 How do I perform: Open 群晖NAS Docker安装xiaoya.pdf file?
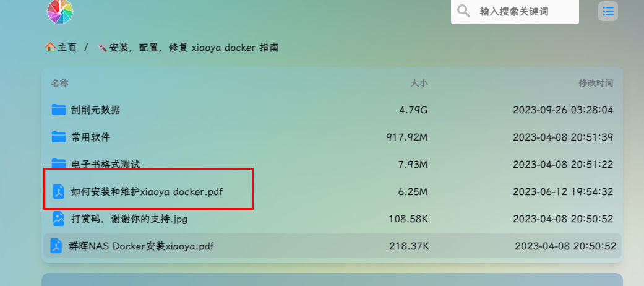(141, 246)
